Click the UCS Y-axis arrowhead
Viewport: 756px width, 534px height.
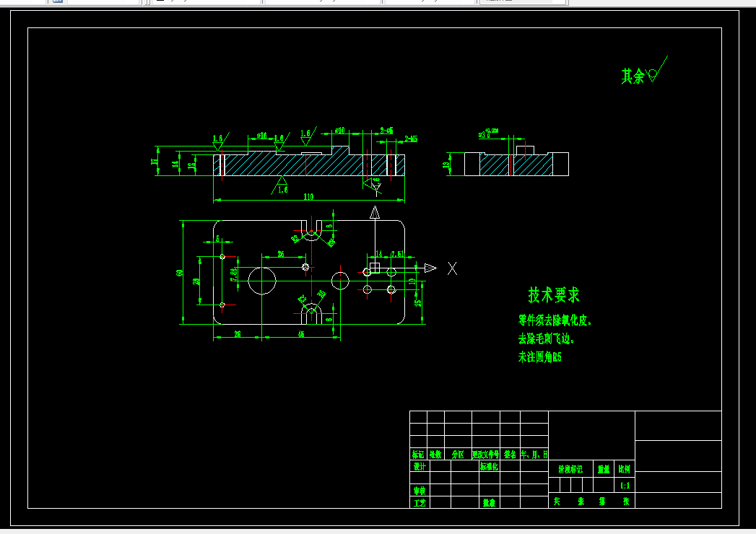[375, 213]
